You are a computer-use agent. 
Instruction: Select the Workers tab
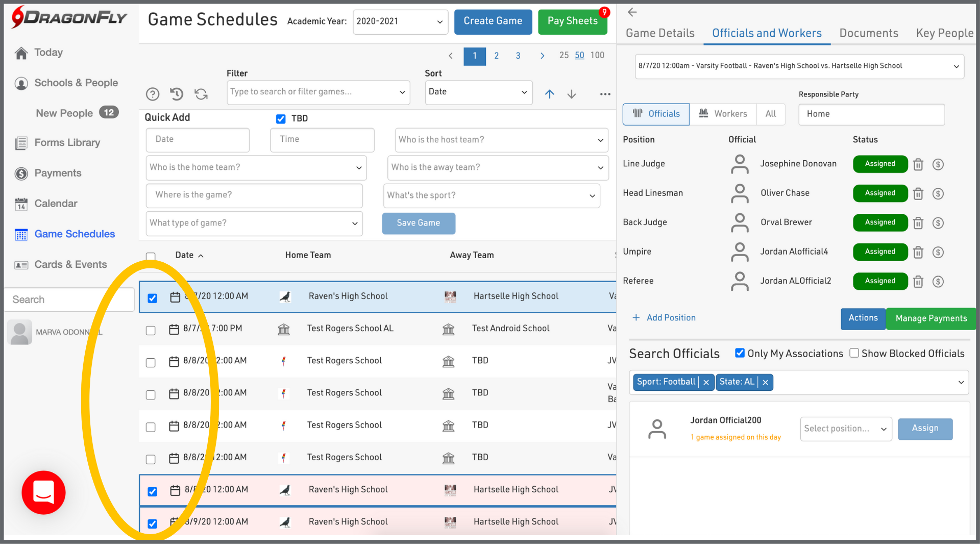(x=723, y=114)
